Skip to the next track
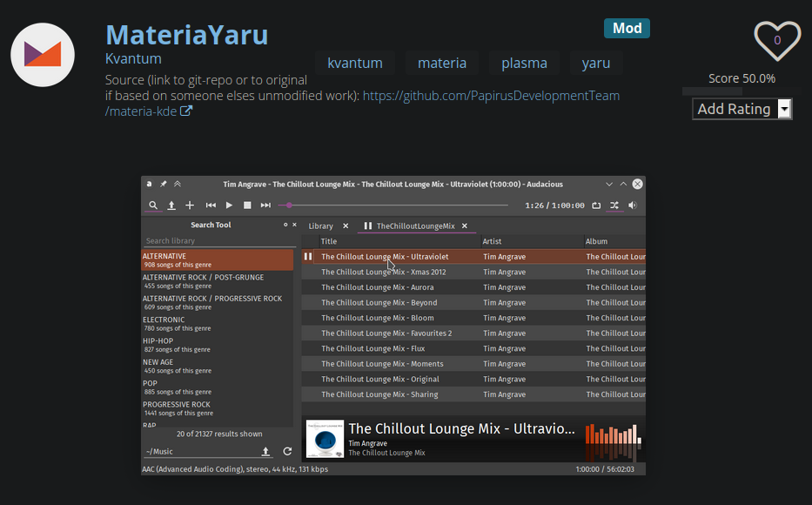This screenshot has height=505, width=812. (x=265, y=205)
